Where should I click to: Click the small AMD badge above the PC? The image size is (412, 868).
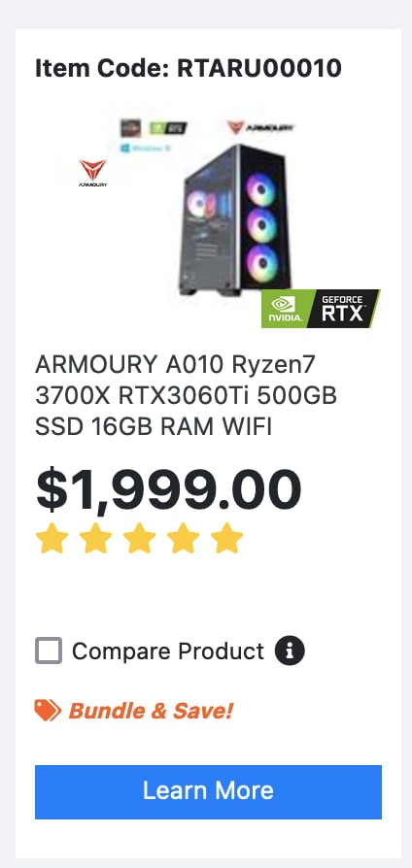point(131,128)
